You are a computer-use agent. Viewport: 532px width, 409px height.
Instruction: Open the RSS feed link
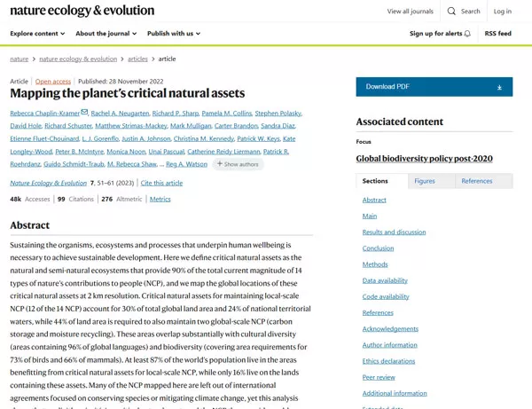click(497, 34)
